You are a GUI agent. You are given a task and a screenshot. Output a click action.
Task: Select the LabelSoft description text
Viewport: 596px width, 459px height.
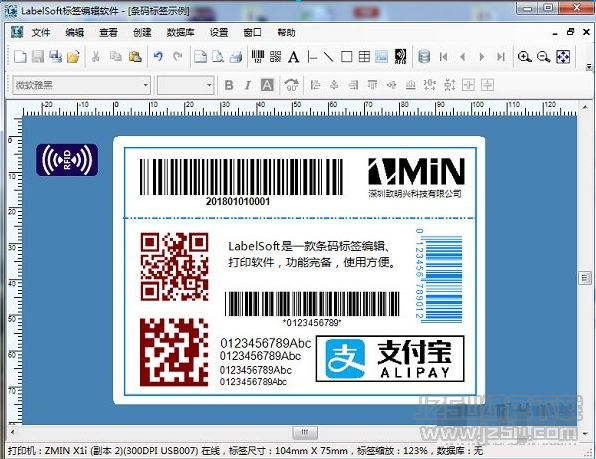click(x=312, y=254)
